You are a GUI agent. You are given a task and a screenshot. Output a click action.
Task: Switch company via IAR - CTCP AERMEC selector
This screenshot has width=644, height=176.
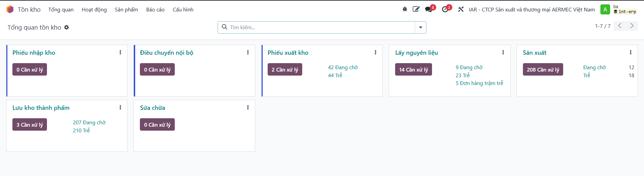click(532, 10)
